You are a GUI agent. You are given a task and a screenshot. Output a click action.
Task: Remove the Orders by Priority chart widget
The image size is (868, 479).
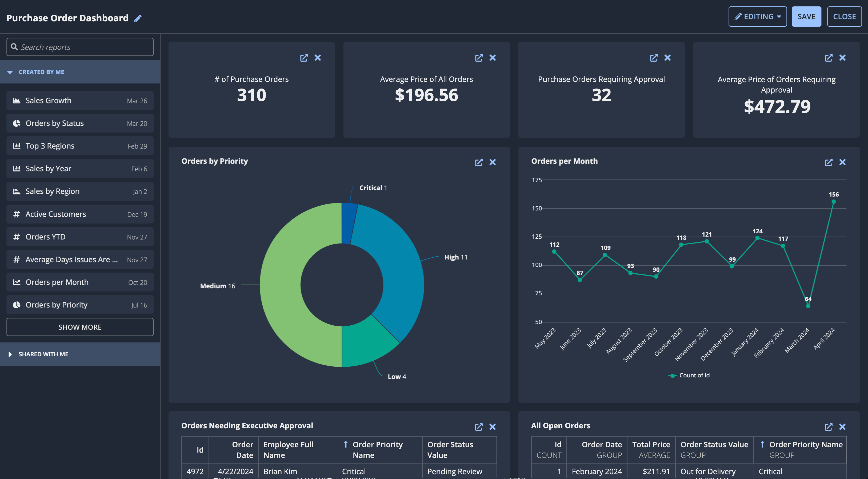click(x=492, y=162)
